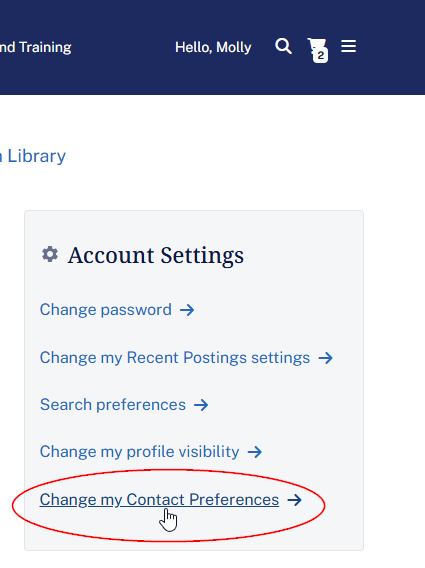Open Change my Recent Postings settings
425x568 pixels.
(175, 358)
